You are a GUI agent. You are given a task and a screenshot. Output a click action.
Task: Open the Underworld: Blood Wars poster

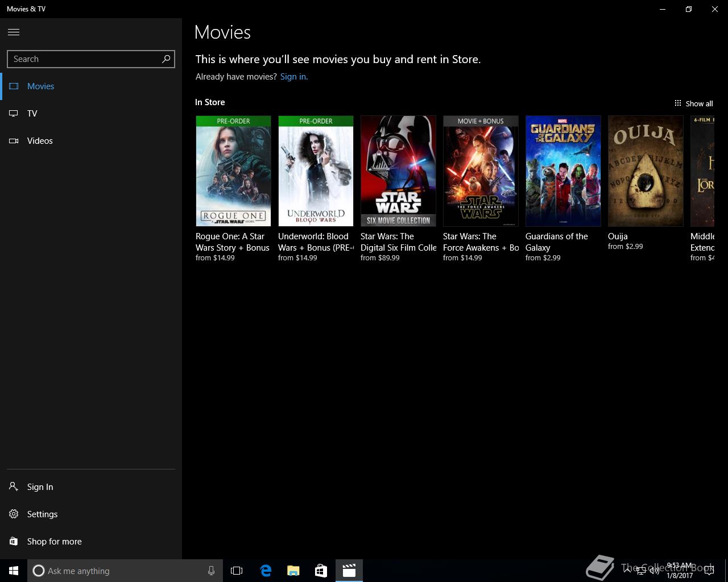tap(316, 171)
